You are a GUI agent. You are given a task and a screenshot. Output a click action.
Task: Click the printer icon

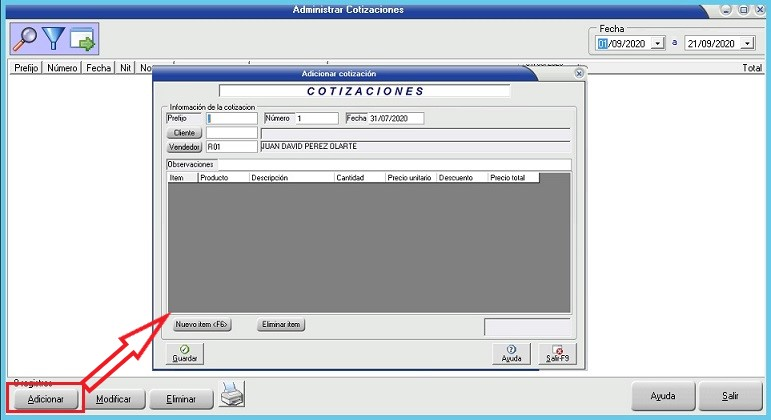[232, 396]
